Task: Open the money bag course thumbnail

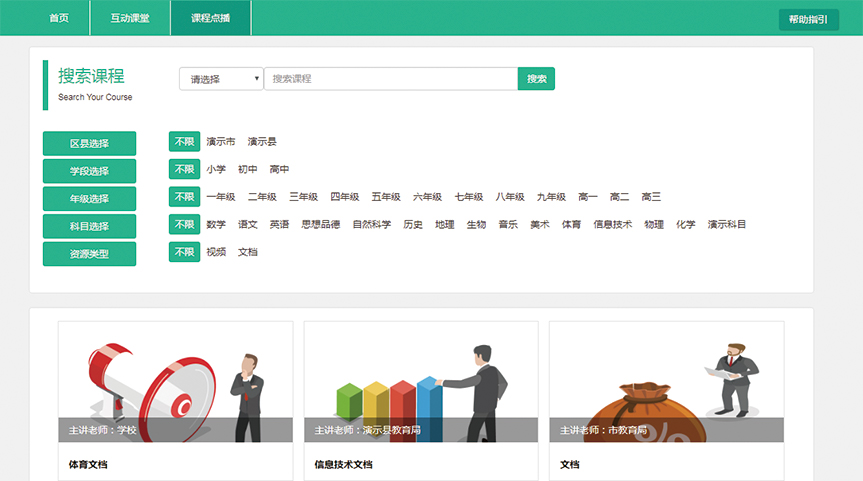Action: [667, 382]
